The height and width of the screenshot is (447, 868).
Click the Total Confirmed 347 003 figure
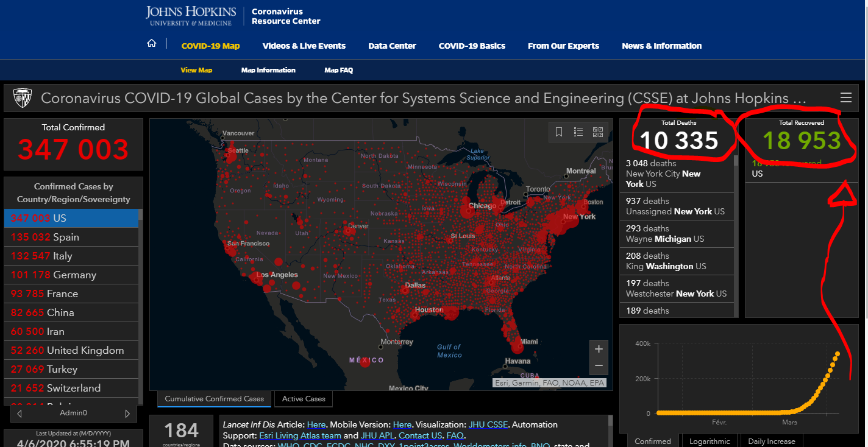point(73,149)
